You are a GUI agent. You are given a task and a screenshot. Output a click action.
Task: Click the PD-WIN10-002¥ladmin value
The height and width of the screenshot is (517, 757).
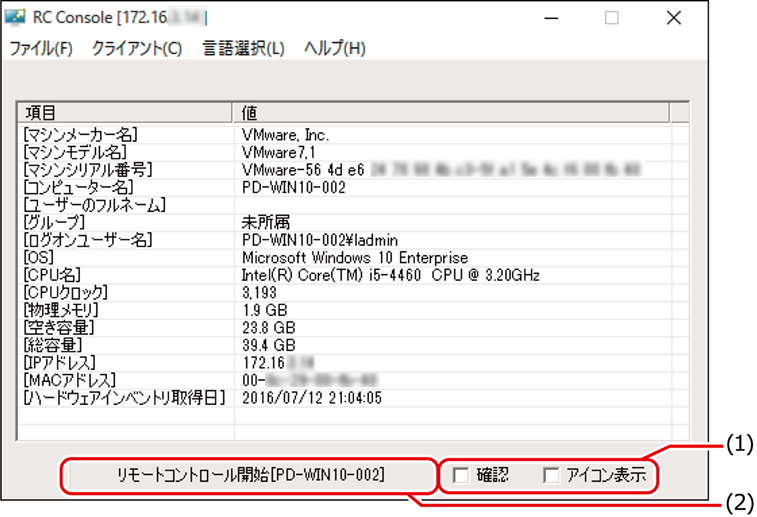pos(320,240)
